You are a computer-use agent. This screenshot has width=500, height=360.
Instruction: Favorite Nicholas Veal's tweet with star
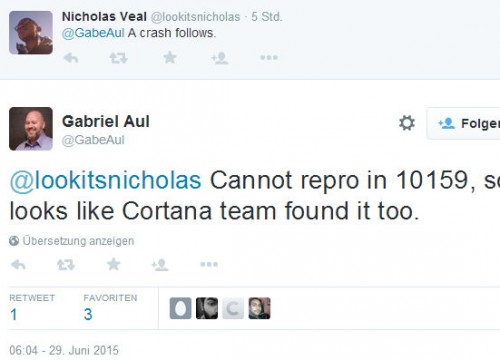tap(170, 57)
